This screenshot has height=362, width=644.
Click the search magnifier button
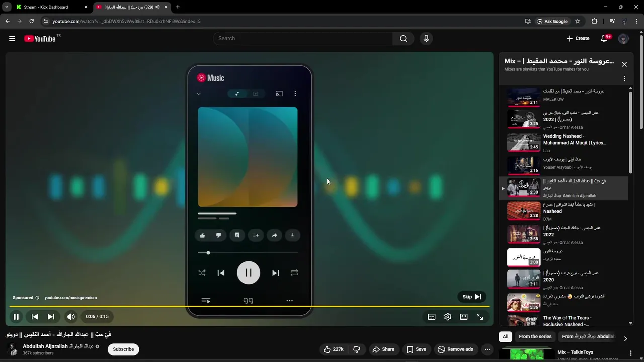pos(404,39)
